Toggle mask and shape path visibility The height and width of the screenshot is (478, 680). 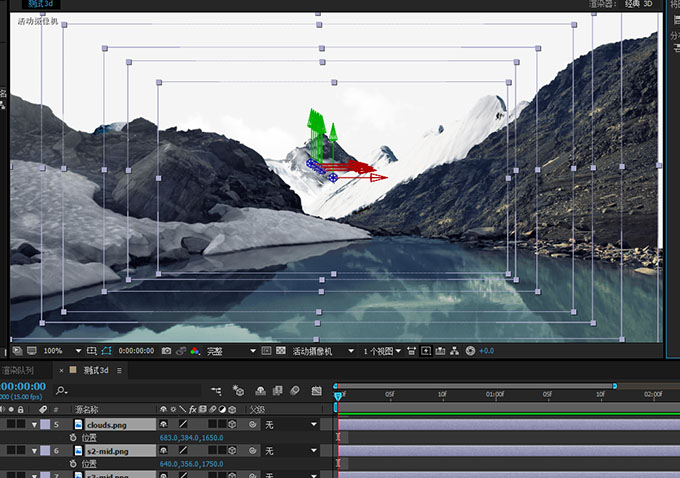106,350
